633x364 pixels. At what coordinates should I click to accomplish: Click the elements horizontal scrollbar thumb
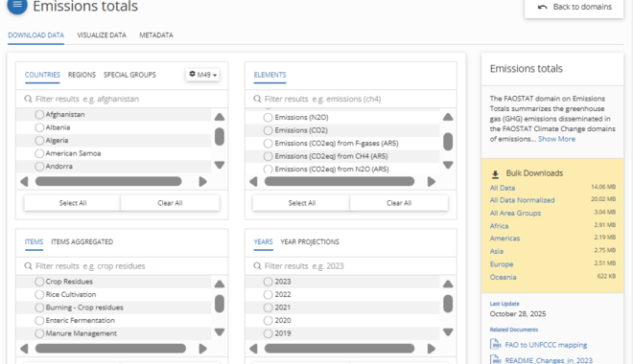pos(340,181)
